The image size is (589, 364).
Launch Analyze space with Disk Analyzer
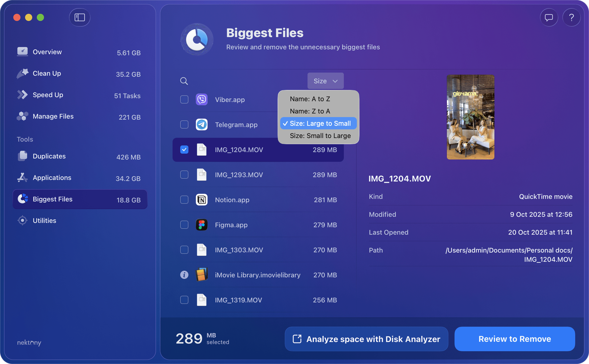coord(367,339)
